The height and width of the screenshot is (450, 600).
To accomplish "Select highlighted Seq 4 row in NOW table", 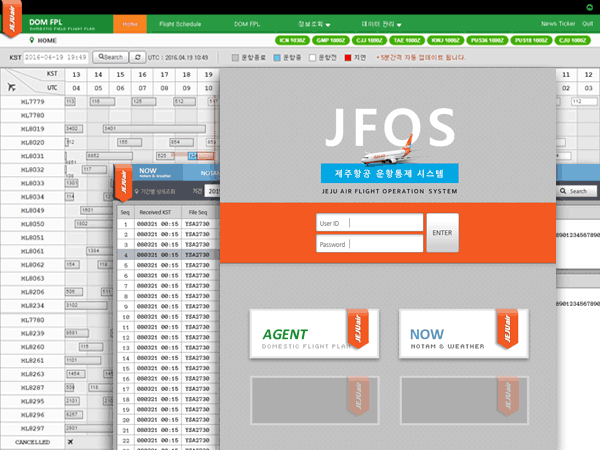I will pos(169,254).
